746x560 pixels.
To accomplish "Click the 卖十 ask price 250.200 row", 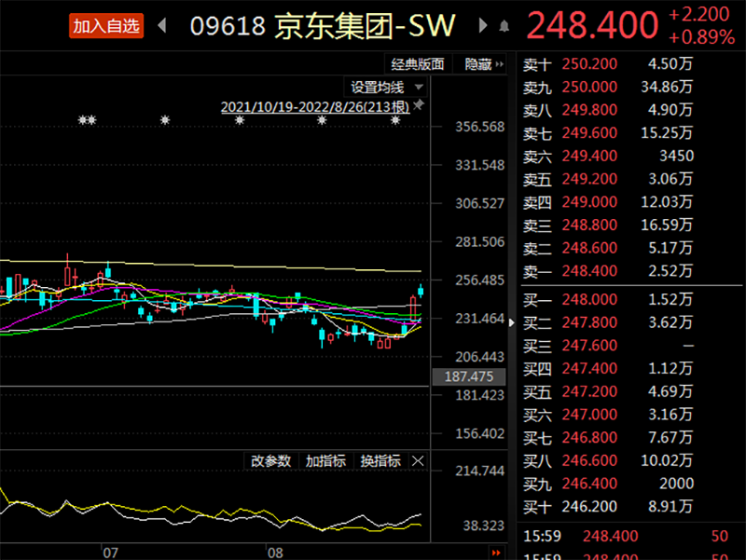I will pyautogui.click(x=608, y=64).
